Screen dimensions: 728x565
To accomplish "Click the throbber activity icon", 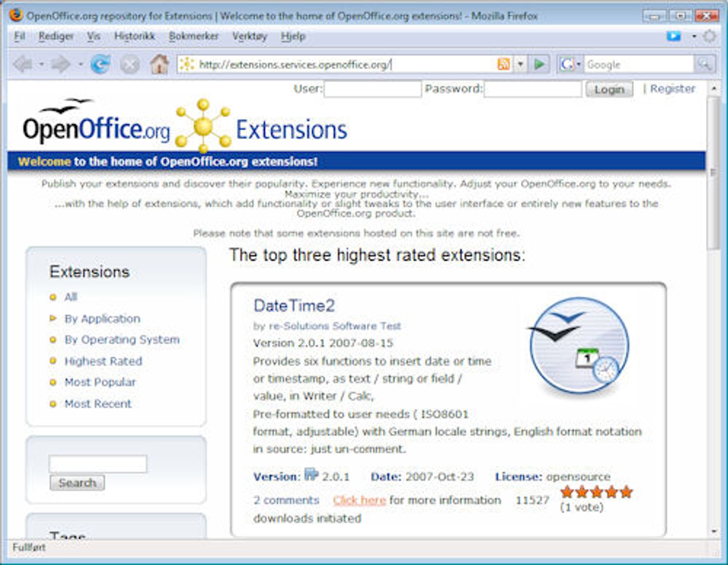I will 709,36.
